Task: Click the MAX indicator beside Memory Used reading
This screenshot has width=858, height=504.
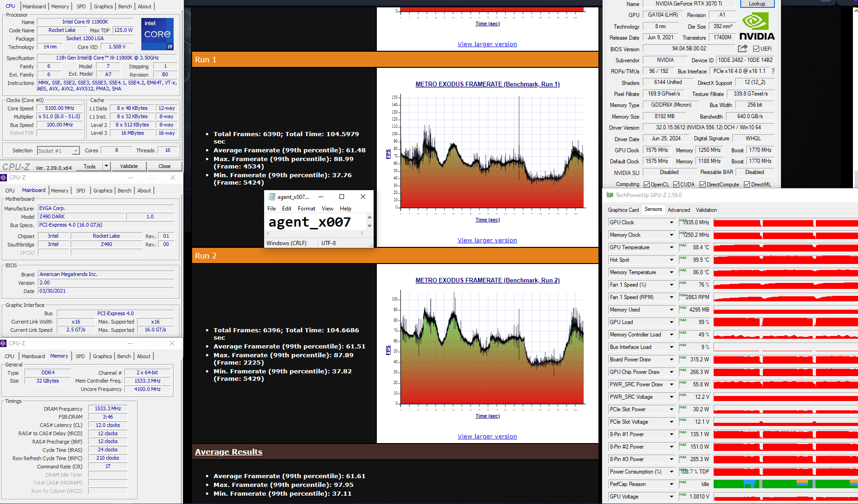Action: pyautogui.click(x=683, y=308)
